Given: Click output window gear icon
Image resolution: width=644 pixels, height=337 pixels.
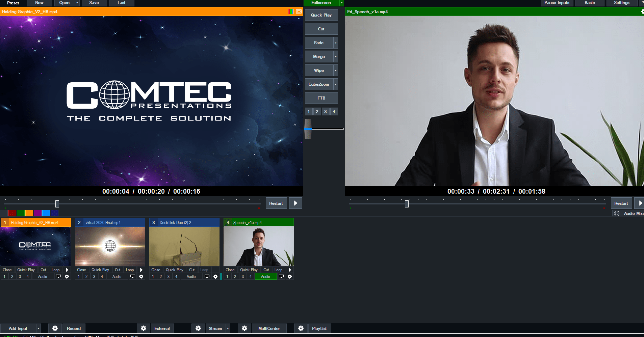Looking at the screenshot, I should [642, 11].
